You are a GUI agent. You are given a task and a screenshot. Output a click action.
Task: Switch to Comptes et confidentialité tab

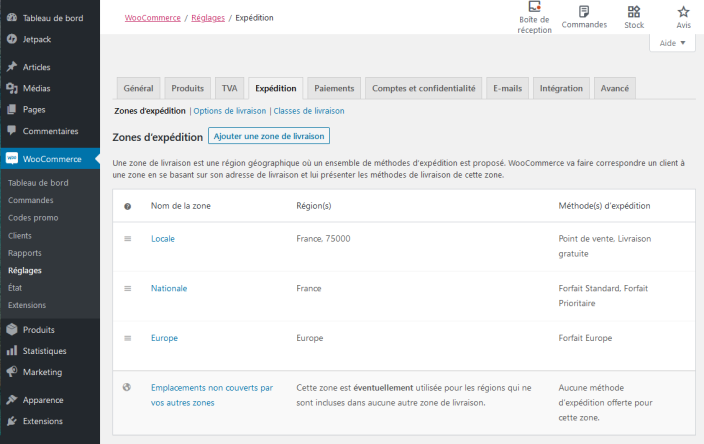[423, 88]
